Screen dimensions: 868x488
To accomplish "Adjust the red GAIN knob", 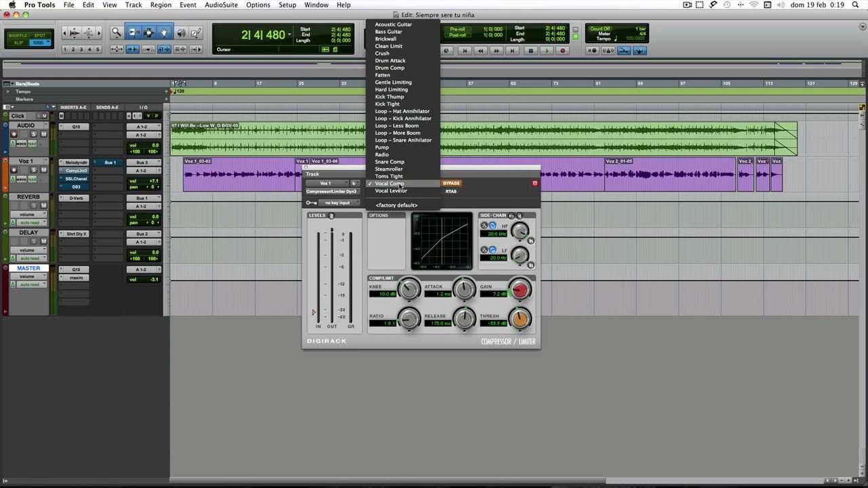I will click(520, 289).
